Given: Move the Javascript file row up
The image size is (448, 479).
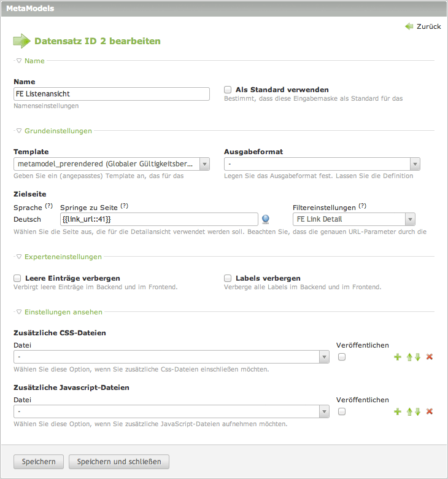Looking at the screenshot, I should (409, 411).
